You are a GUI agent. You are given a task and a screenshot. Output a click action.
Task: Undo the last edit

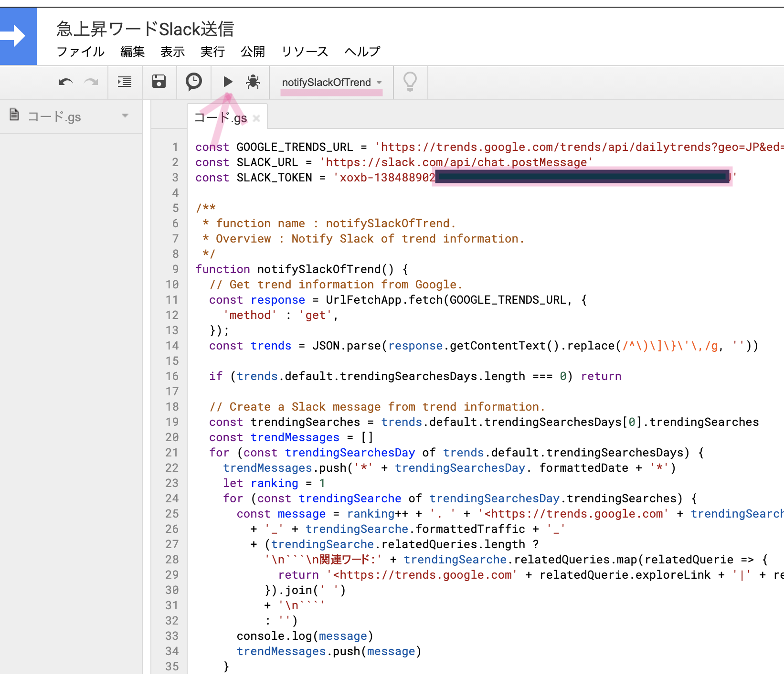point(65,82)
